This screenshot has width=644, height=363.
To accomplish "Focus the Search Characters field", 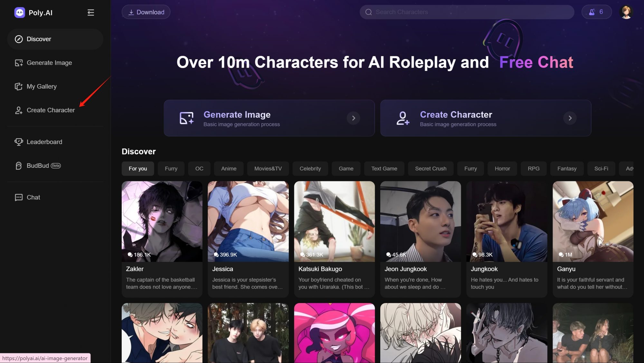I will 467,12.
